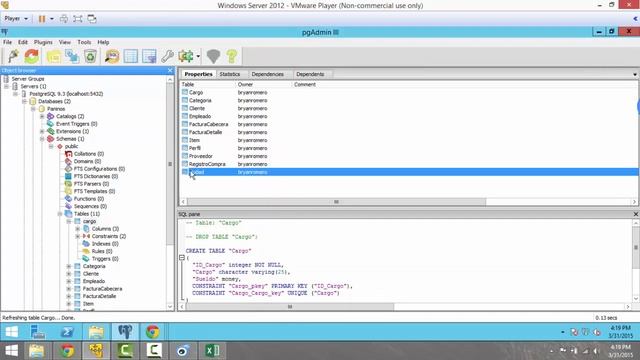The width and height of the screenshot is (640, 360).
Task: Click the filtered data view icon
Action: click(x=149, y=56)
